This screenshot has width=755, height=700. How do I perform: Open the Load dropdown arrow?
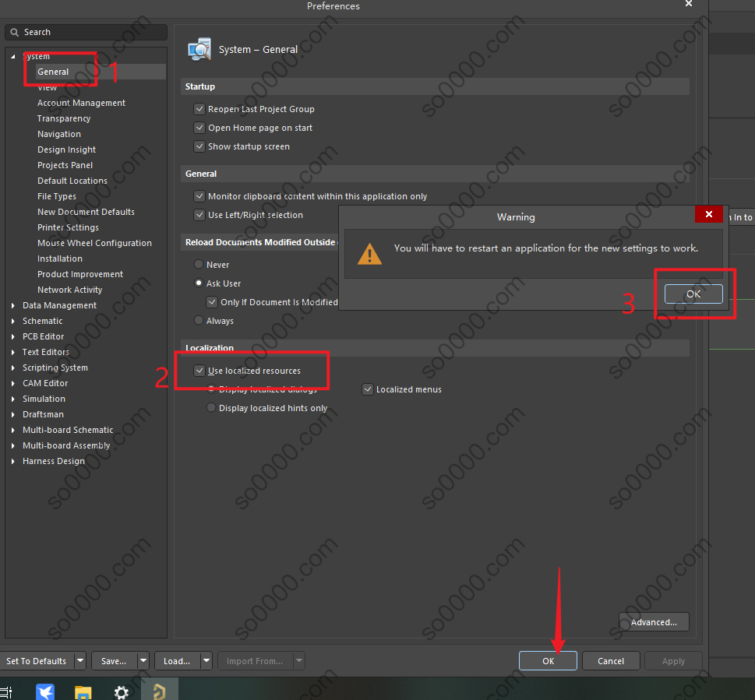pos(206,661)
